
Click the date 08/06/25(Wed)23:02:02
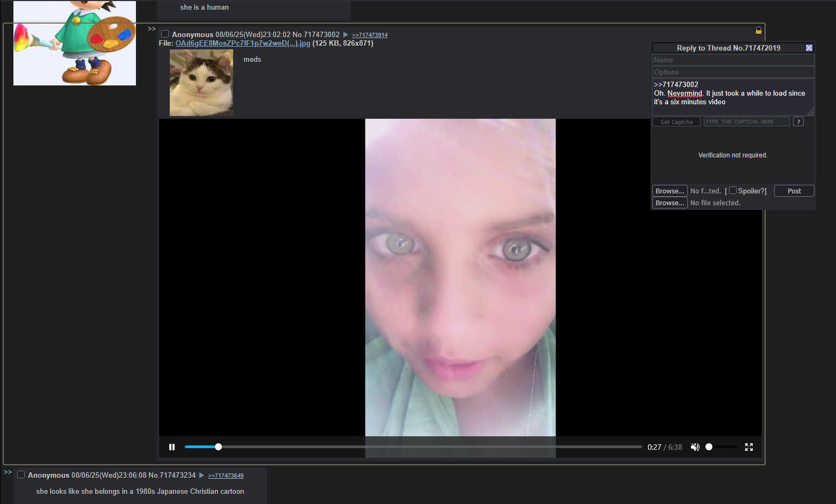253,34
